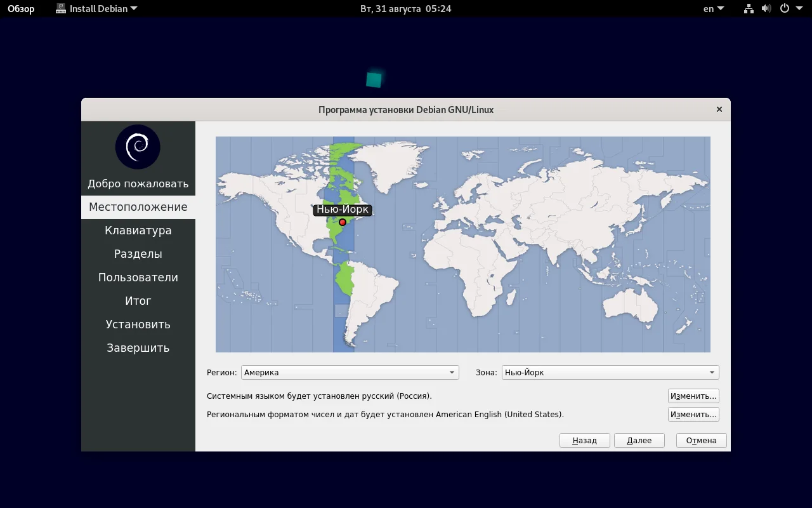Image resolution: width=812 pixels, height=508 pixels.
Task: Select the Разделы step in the sidebar
Action: [138, 253]
